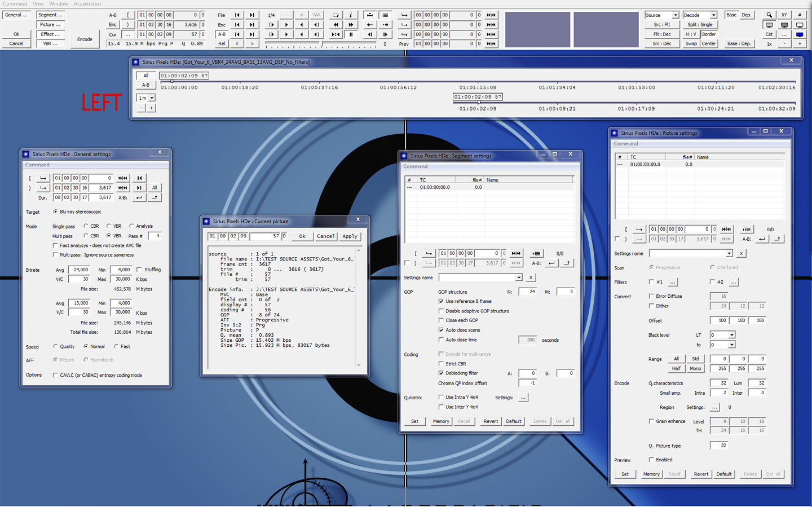This screenshot has height=507, width=812.
Task: Click the pause button in transport controls
Action: tap(351, 34)
